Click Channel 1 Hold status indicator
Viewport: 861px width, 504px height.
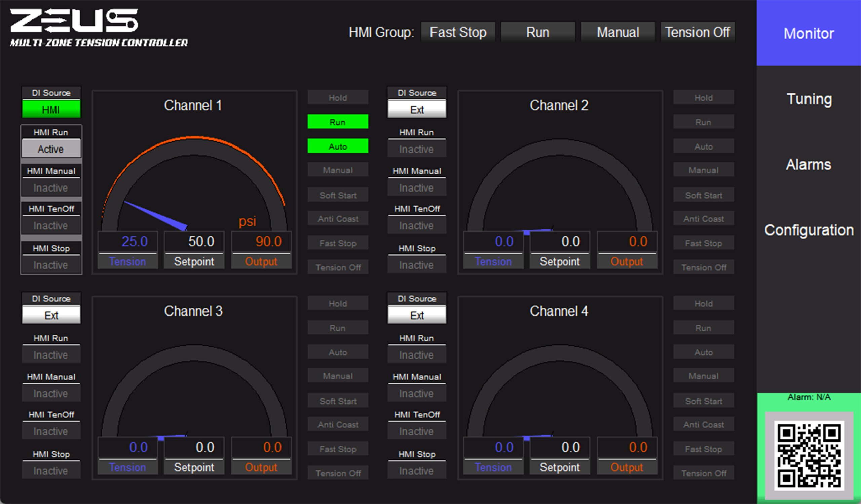[338, 97]
